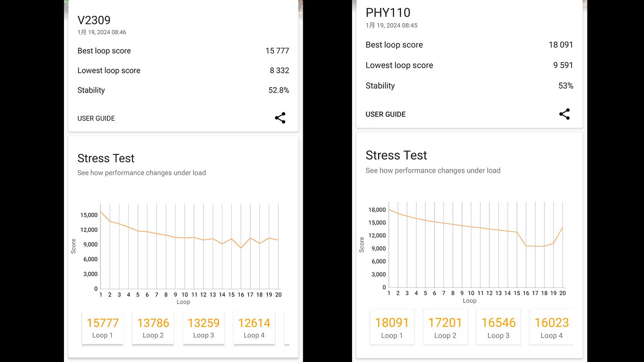Open USER GUIDE on the V2309 card
Viewport: 644px width, 362px height.
(96, 118)
